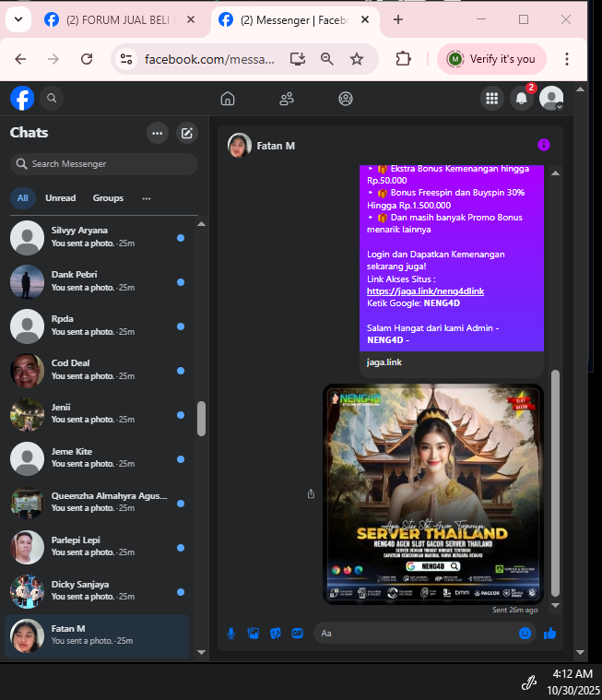Choose a GIF with the GIF icon

297,633
